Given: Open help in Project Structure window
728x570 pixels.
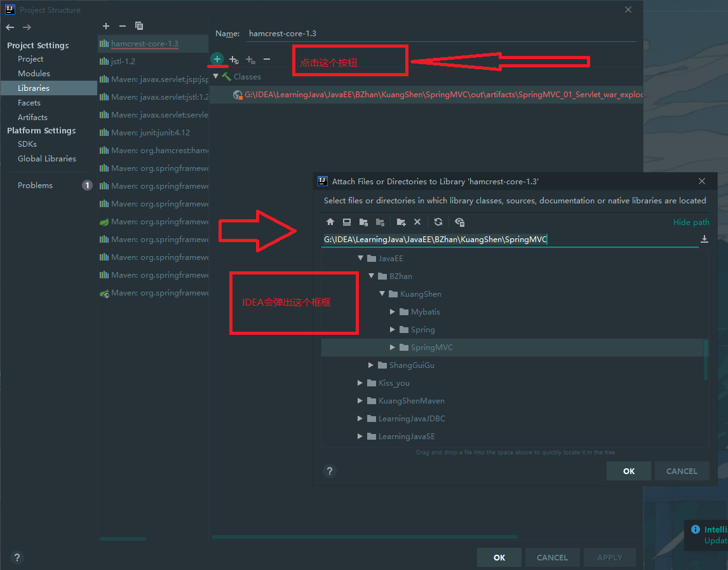Looking at the screenshot, I should (17, 557).
